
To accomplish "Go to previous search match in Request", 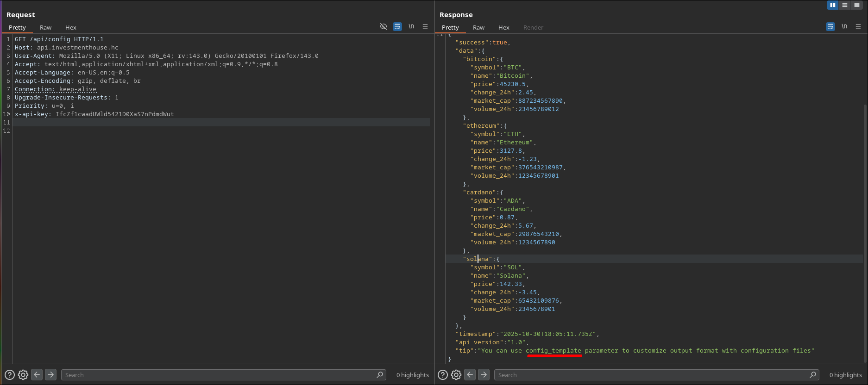I will pyautogui.click(x=37, y=375).
